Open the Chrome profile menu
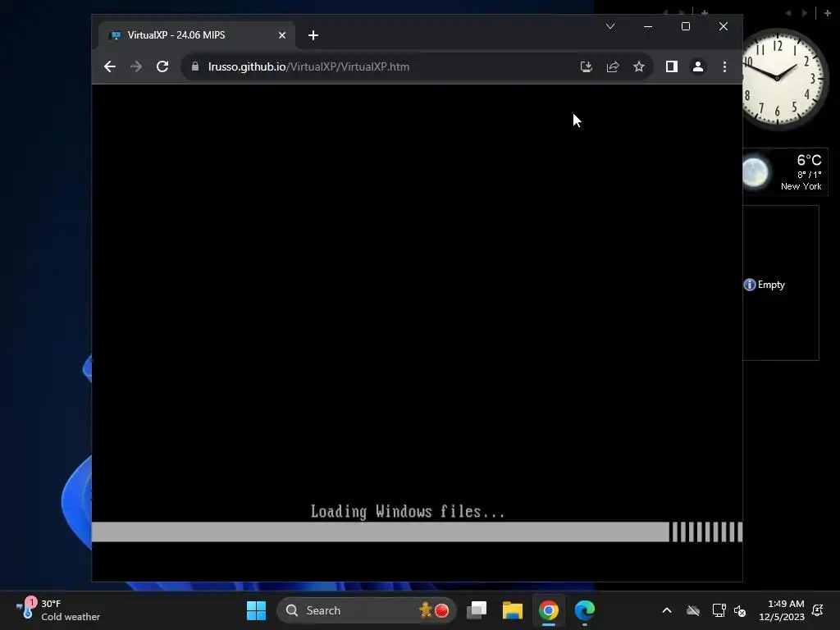The width and height of the screenshot is (840, 630). coord(697,66)
